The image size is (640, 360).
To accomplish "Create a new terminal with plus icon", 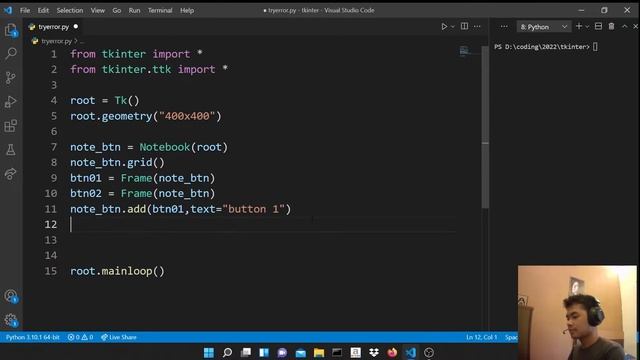I will coord(579,26).
